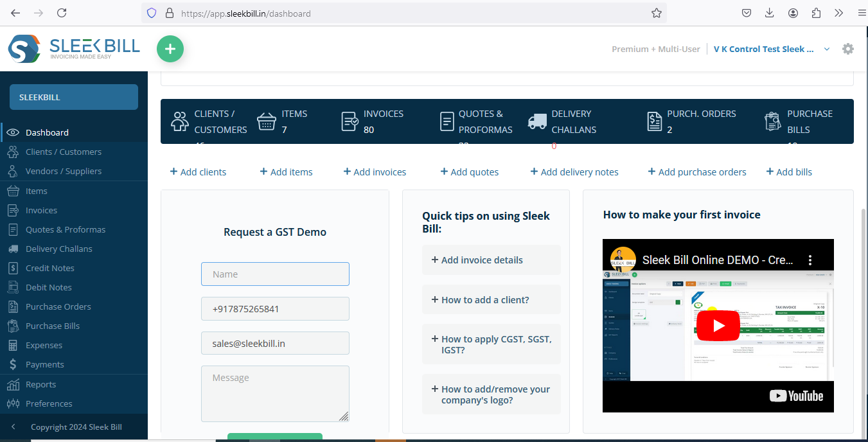Click the Expenses calculator sidebar icon

[x=13, y=345]
